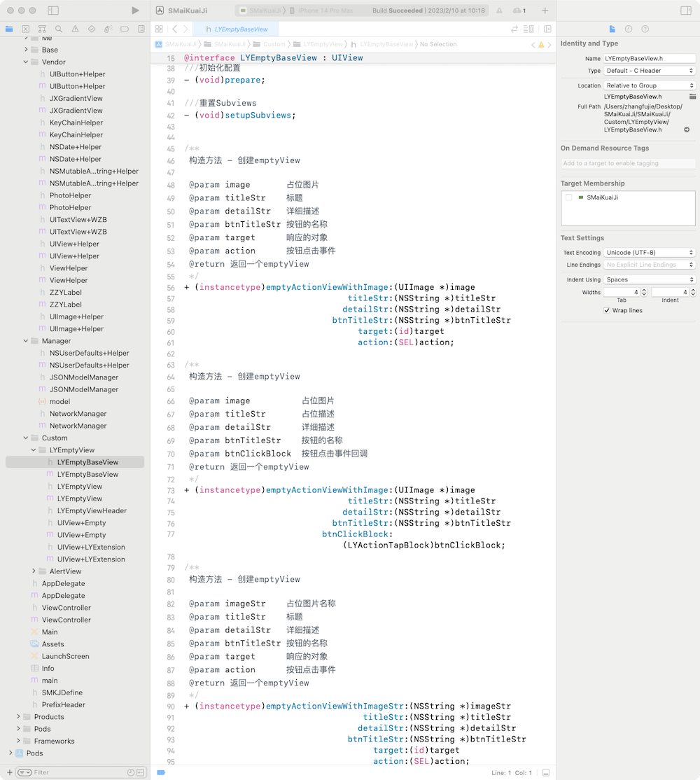Show the Project navigator
Image resolution: width=700 pixels, height=780 pixels.
coord(9,29)
